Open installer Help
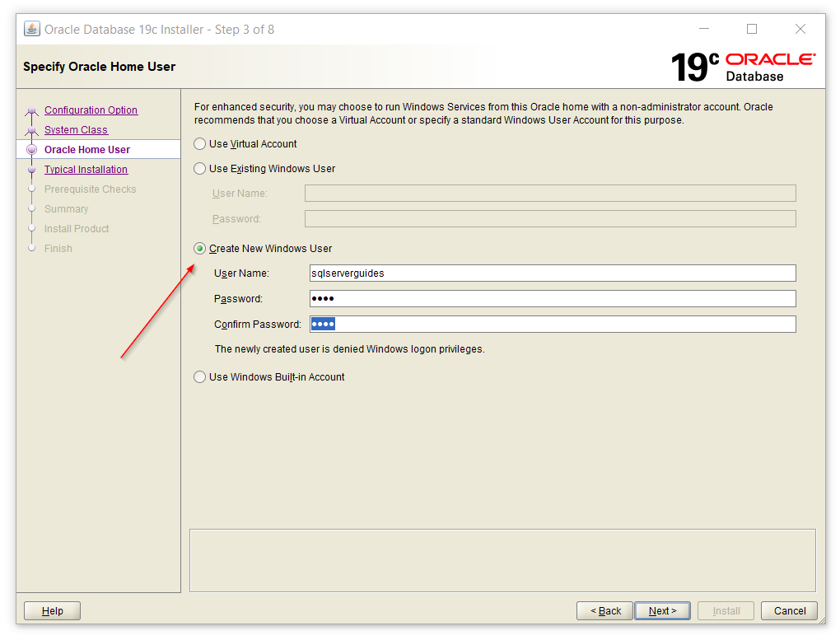 point(52,611)
